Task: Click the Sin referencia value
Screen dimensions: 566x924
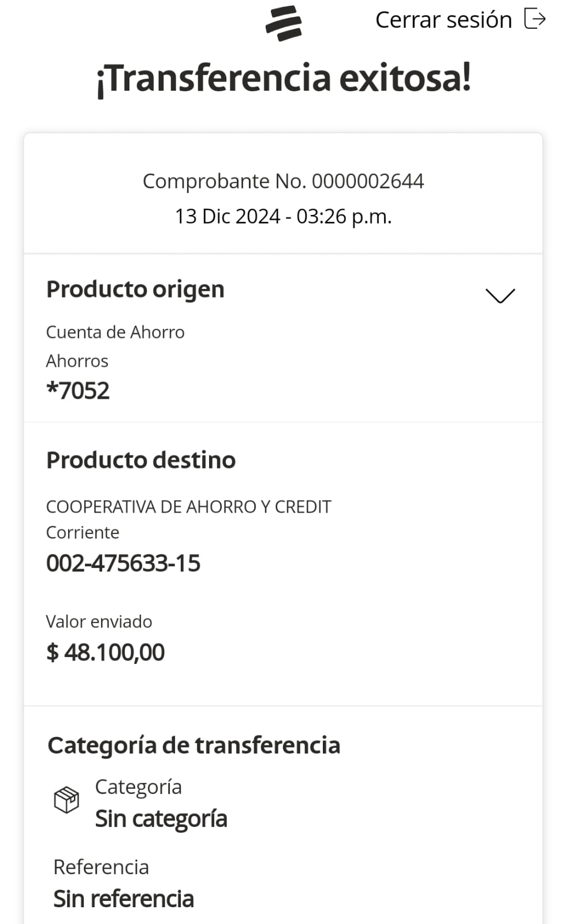Action: (124, 899)
